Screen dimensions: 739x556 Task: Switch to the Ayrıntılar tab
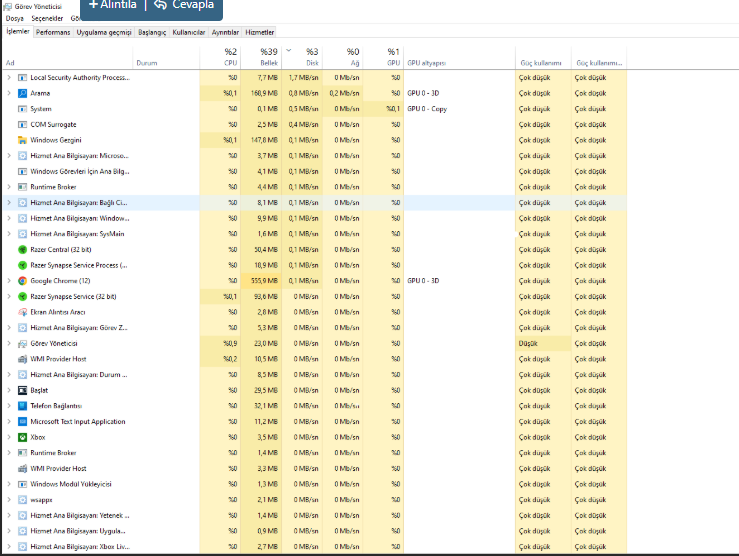point(225,33)
